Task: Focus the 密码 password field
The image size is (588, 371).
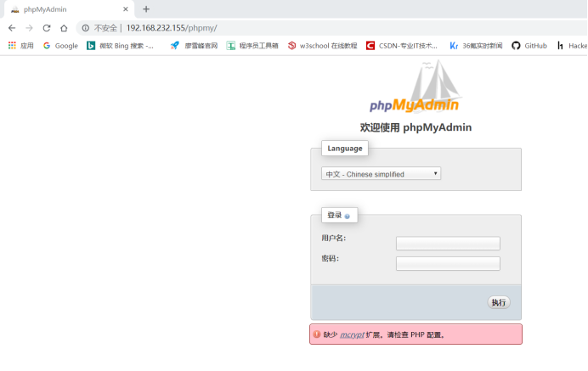Action: point(448,263)
